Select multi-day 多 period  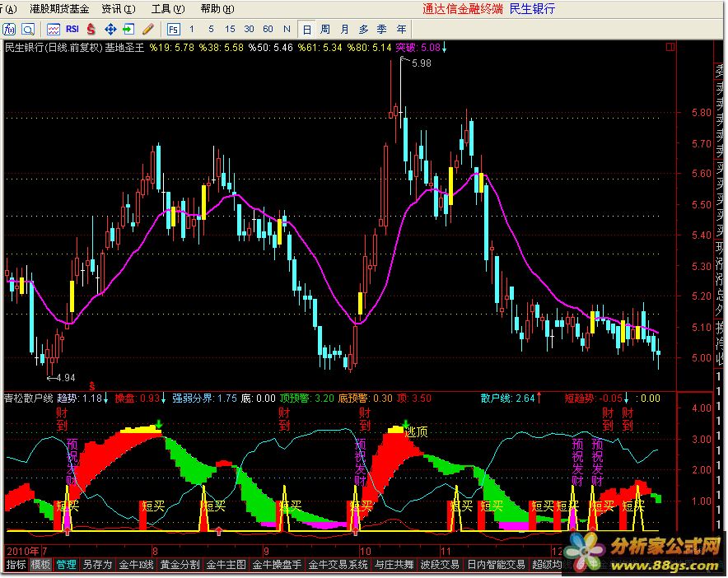point(363,30)
